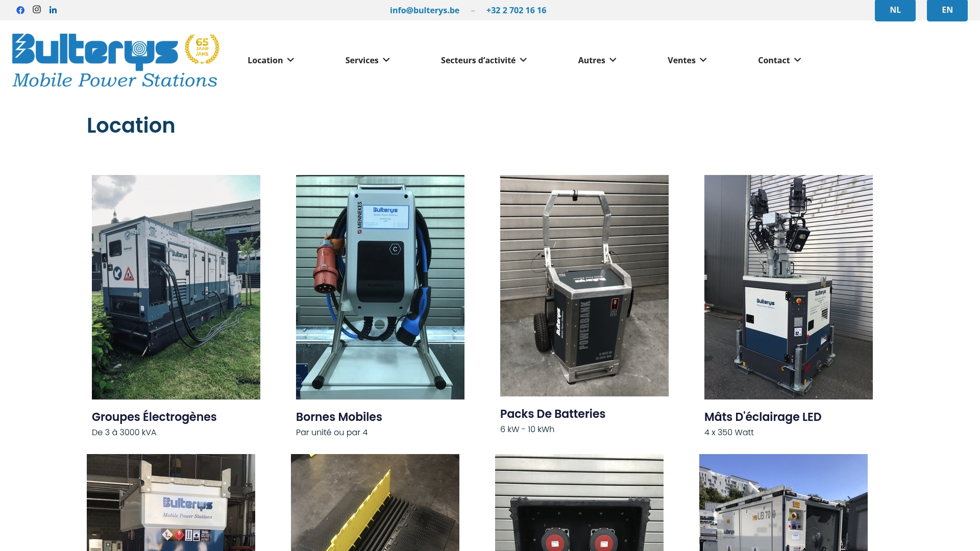Screen dimensions: 980x551
Task: Open the LinkedIn social icon
Action: click(53, 10)
